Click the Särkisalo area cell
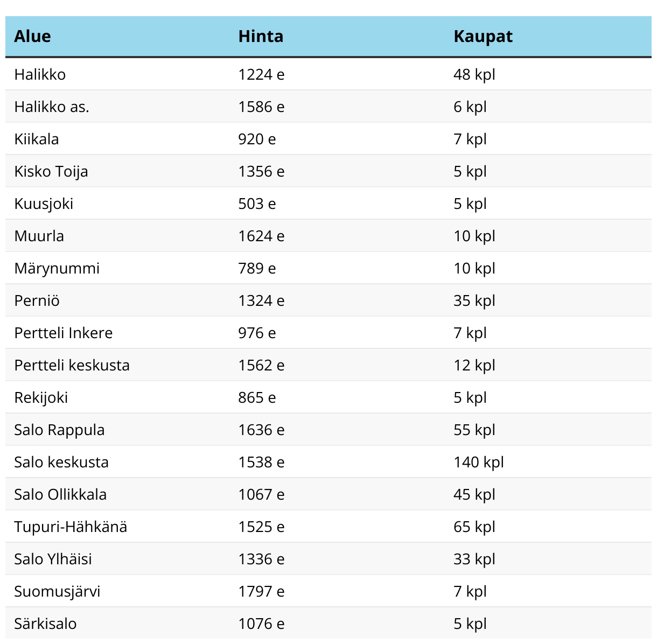Viewport: 657px width, 644px height. (45, 624)
